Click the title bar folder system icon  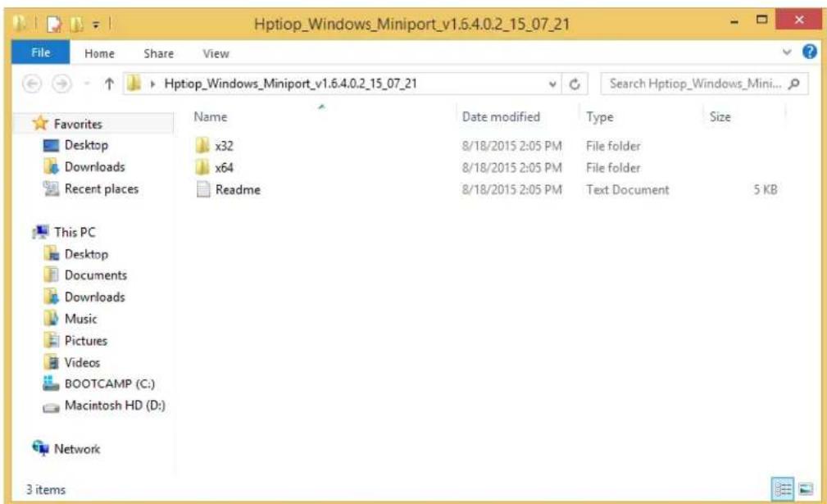tap(20, 23)
